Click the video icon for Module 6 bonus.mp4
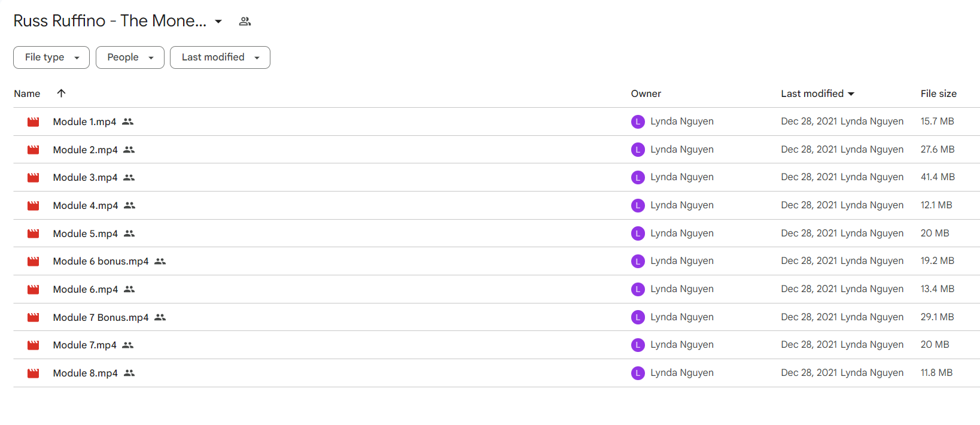Viewport: 980px width, 425px height. [34, 262]
